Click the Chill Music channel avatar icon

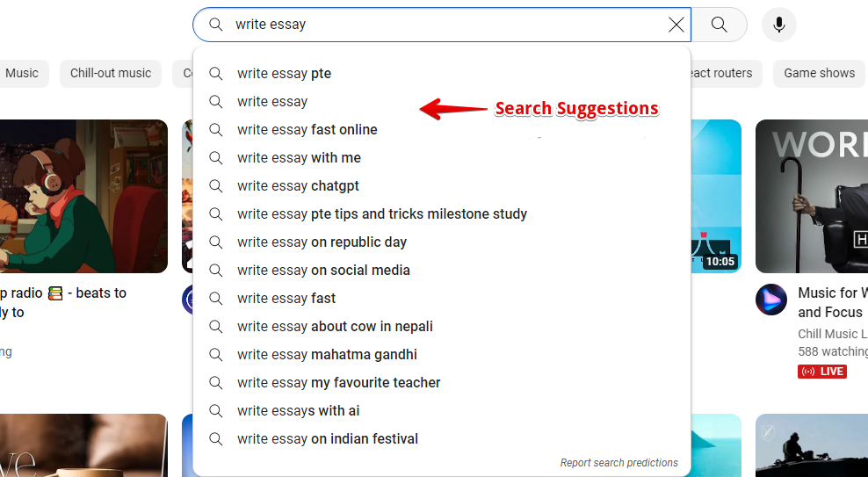point(771,300)
